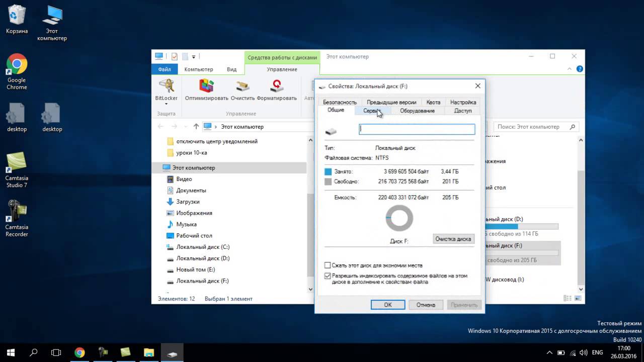Image resolution: width=644 pixels, height=362 pixels.
Task: Close the disk F: properties dialog
Action: coord(477,86)
